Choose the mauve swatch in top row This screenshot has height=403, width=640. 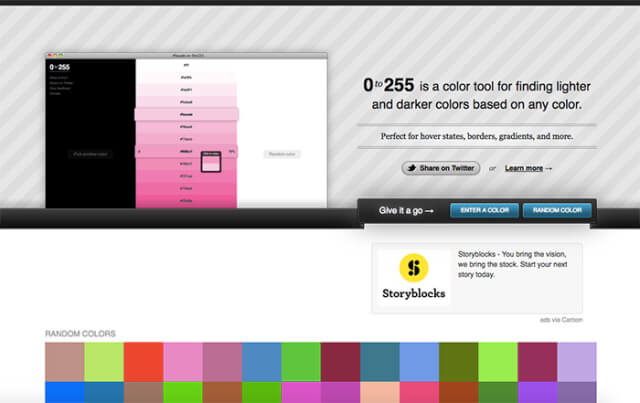[x=222, y=362]
